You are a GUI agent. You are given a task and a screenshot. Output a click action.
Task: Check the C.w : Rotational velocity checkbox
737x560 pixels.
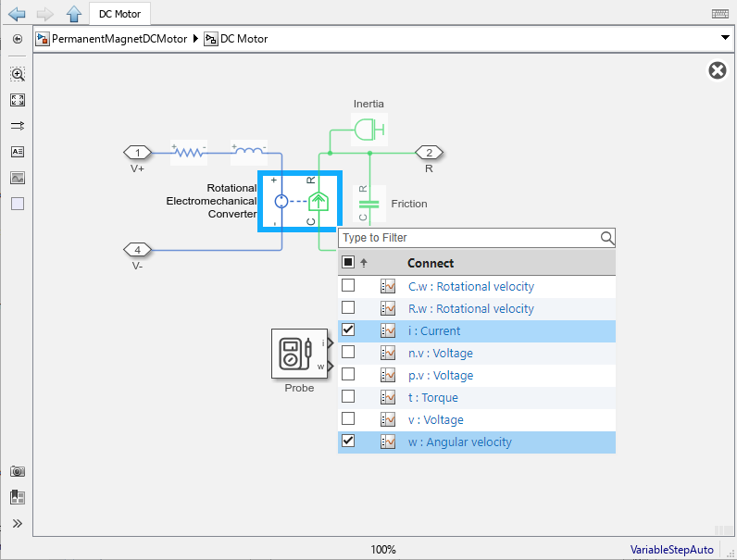coord(348,286)
